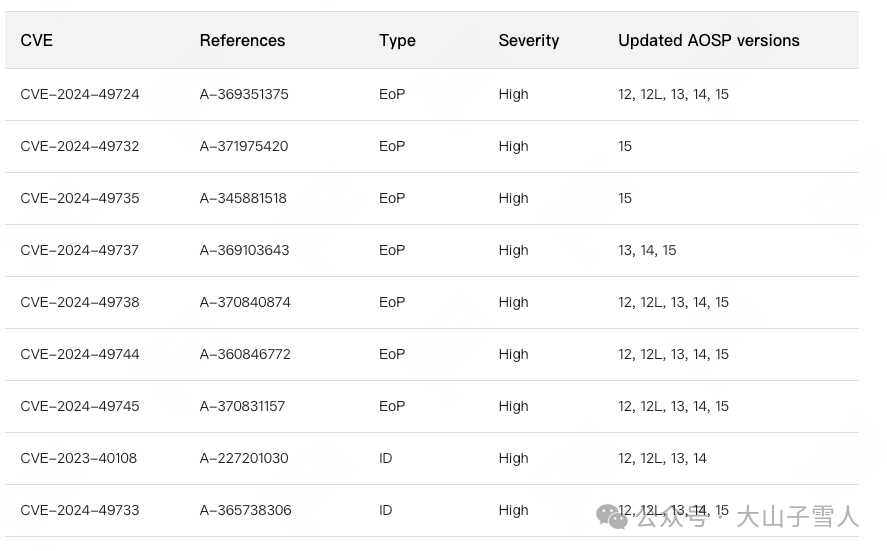Screen dimensions: 887x551
Task: Open reference A-370840874
Action: point(245,302)
